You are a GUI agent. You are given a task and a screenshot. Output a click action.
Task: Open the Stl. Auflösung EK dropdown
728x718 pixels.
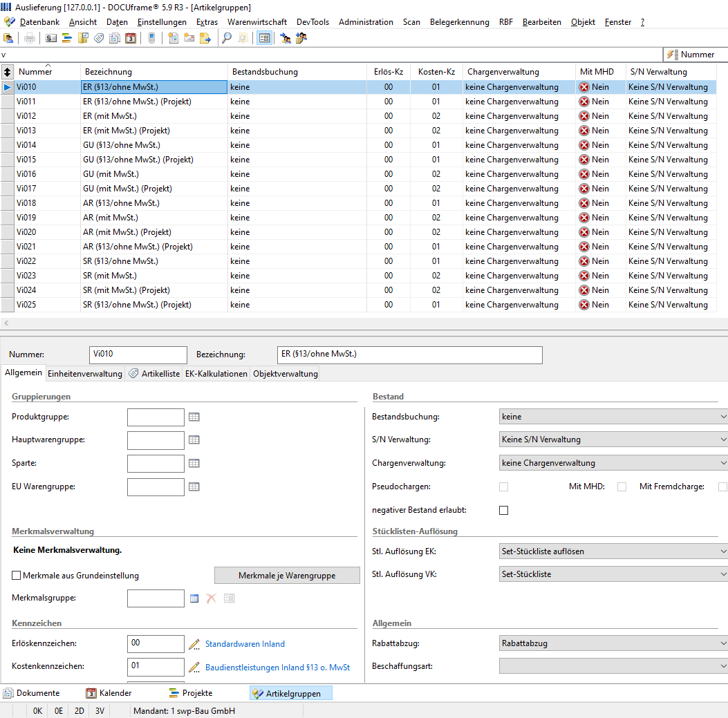(x=614, y=551)
